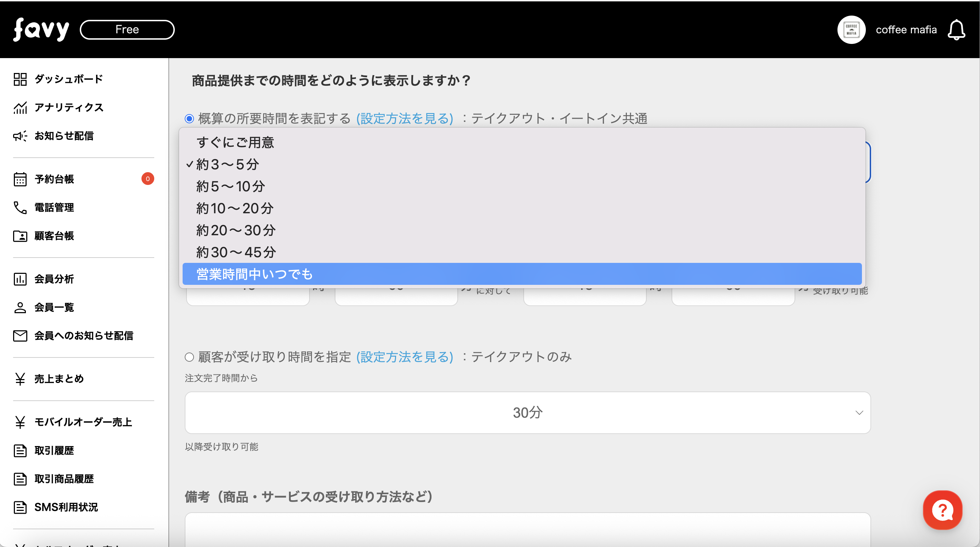Choose 約5〜10分 option
Viewport: 980px width, 547px height.
pyautogui.click(x=522, y=186)
